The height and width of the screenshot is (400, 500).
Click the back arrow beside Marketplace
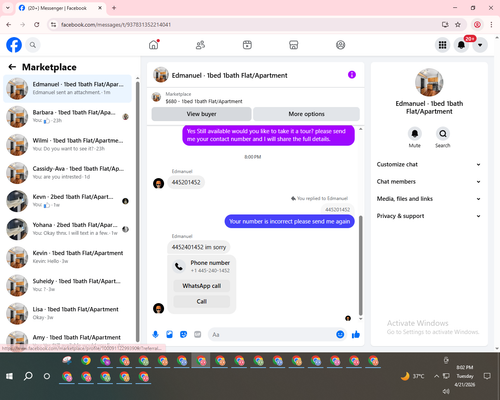[12, 67]
